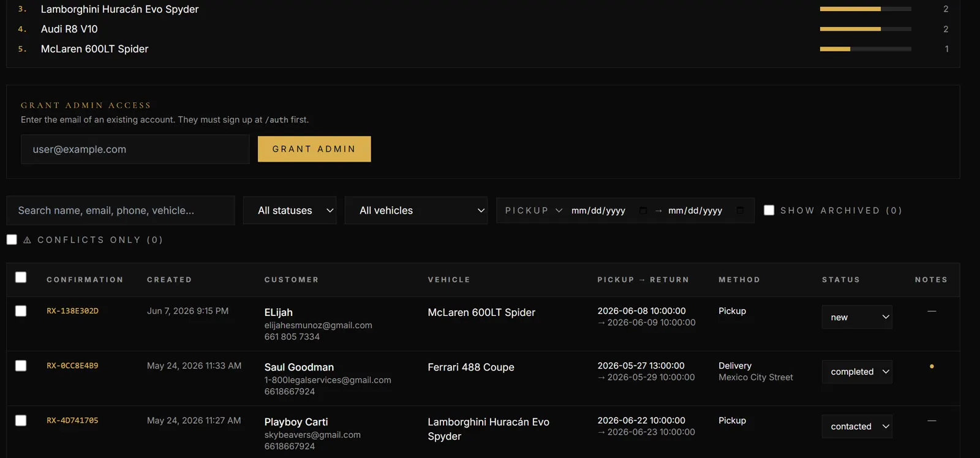The image size is (980, 458).
Task: Click notes dot indicator for Saul Goodman
Action: tap(932, 366)
